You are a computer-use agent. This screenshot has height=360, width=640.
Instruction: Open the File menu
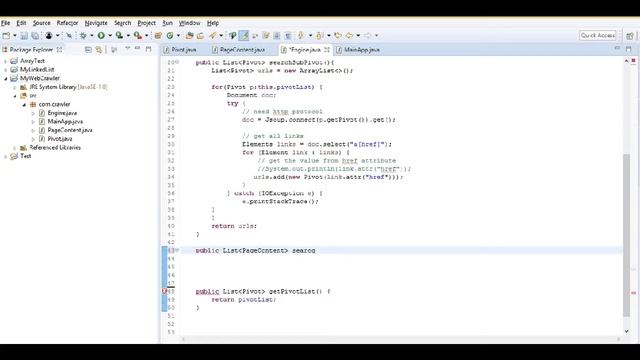pyautogui.click(x=5, y=23)
